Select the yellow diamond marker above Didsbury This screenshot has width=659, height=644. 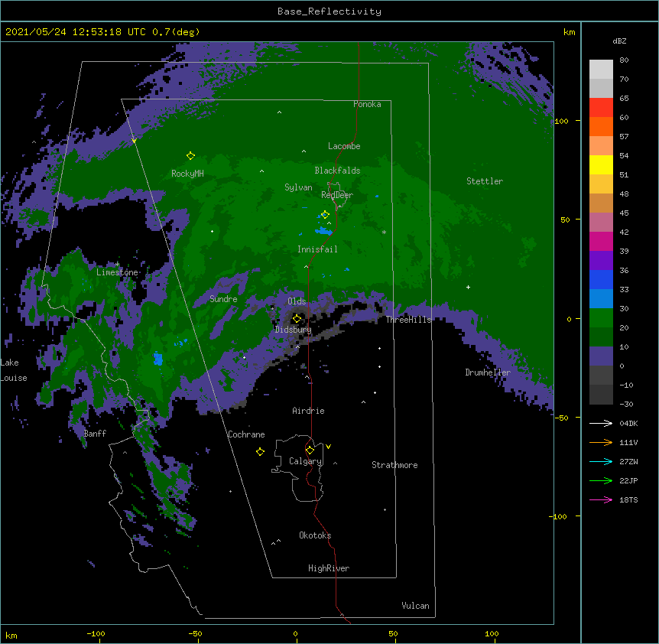click(x=297, y=318)
